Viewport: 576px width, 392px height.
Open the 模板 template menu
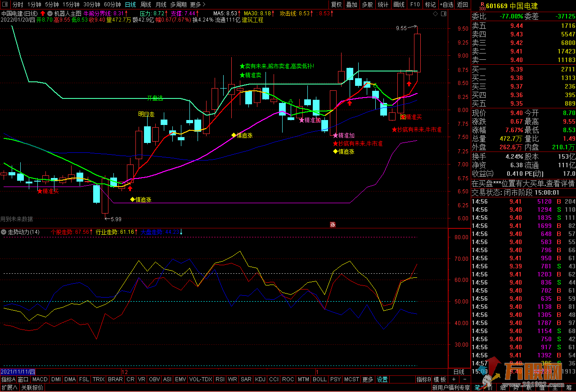pos(440,379)
